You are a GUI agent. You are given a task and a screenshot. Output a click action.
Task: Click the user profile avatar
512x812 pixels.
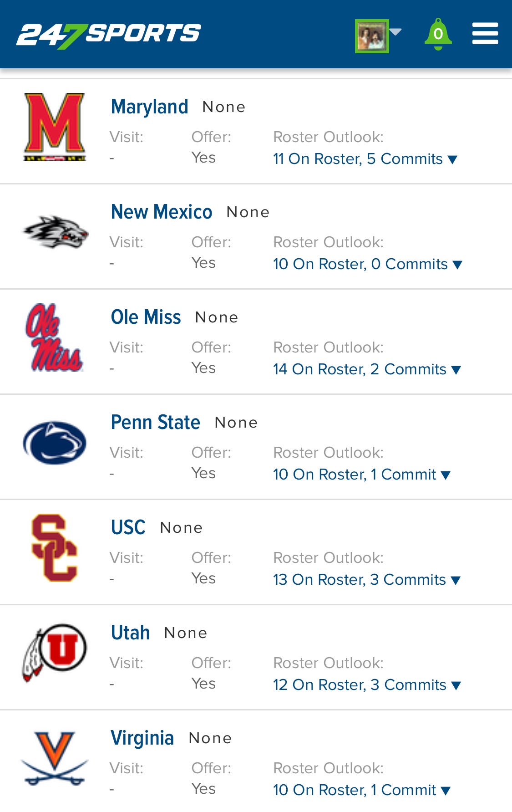click(x=372, y=36)
